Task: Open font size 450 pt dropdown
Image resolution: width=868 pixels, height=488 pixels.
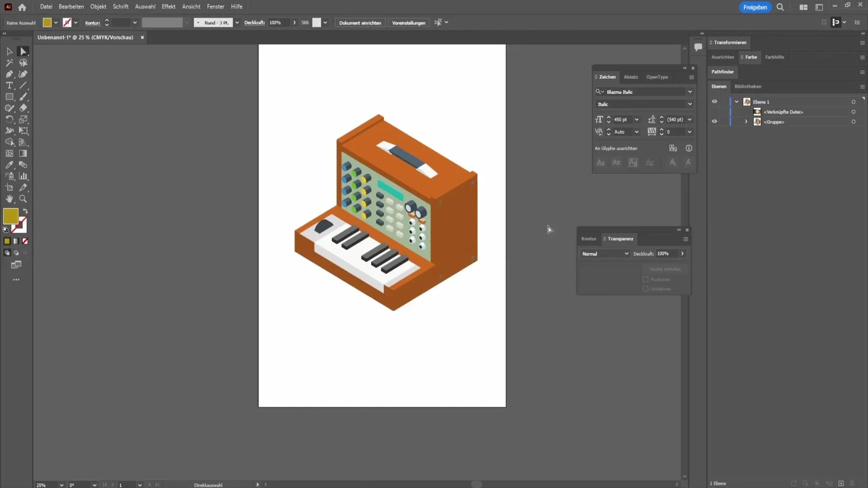Action: (x=637, y=120)
